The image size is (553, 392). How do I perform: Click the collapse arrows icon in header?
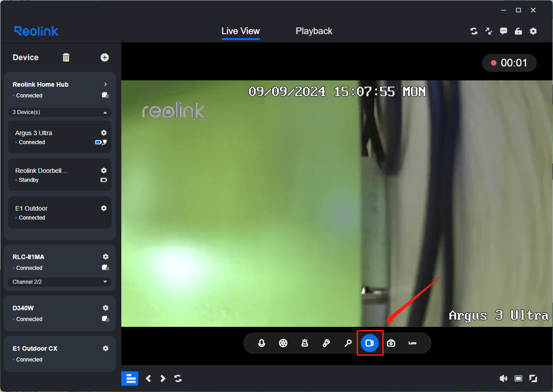[489, 31]
